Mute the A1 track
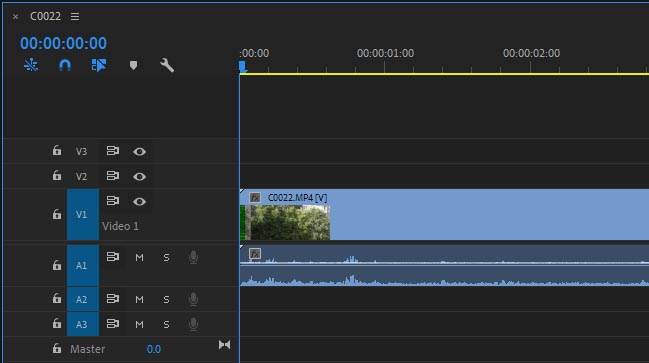Screen dimensions: 649x363 tap(139, 257)
